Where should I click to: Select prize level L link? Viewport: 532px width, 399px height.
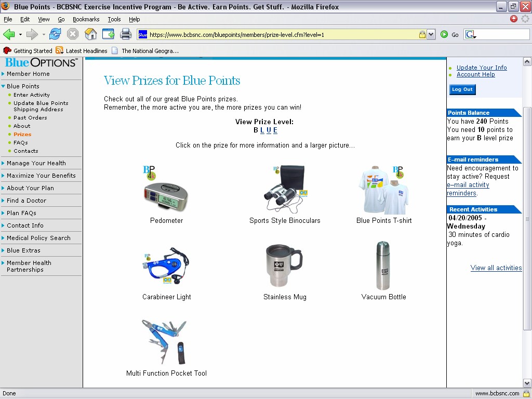pos(262,130)
